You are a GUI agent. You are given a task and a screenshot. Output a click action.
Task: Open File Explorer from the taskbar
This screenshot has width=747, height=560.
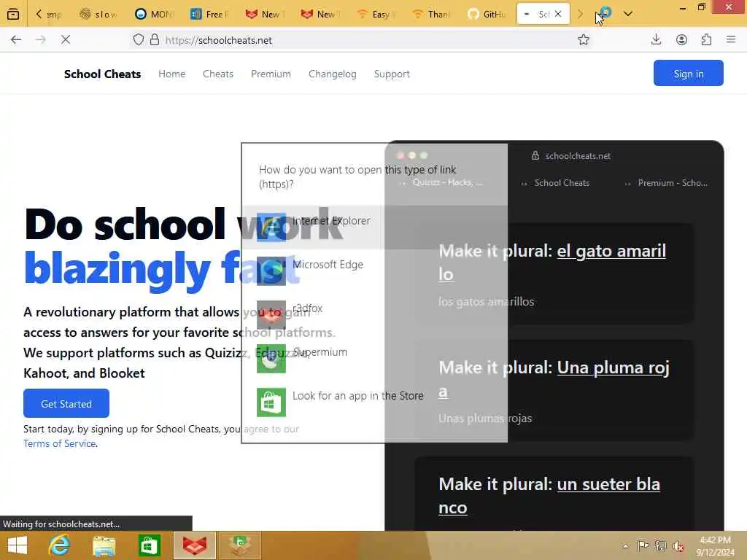click(x=104, y=545)
